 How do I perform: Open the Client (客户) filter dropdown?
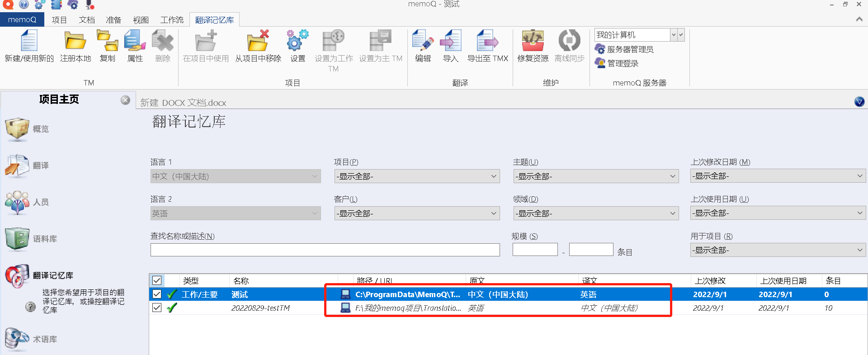(x=417, y=213)
